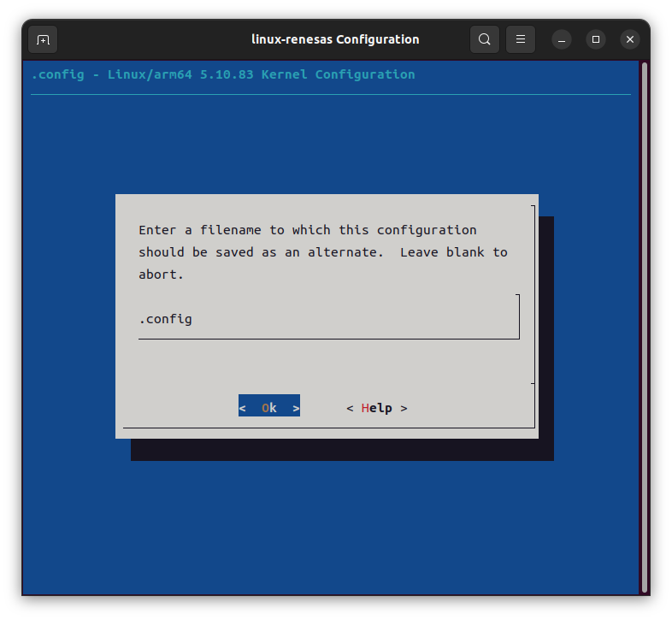
Task: Click the left angle bracket of Ok
Action: [x=243, y=408]
